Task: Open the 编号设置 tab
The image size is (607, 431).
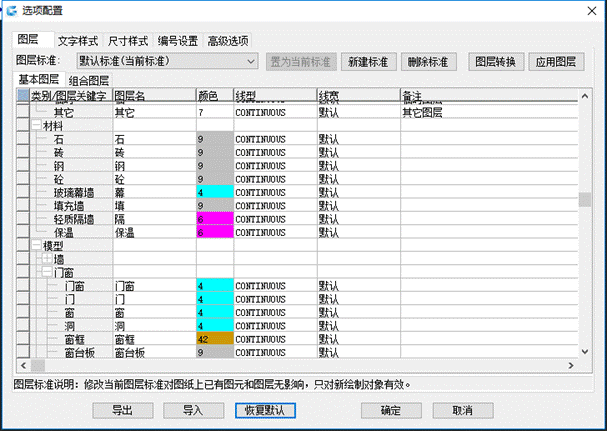Action: click(x=178, y=42)
